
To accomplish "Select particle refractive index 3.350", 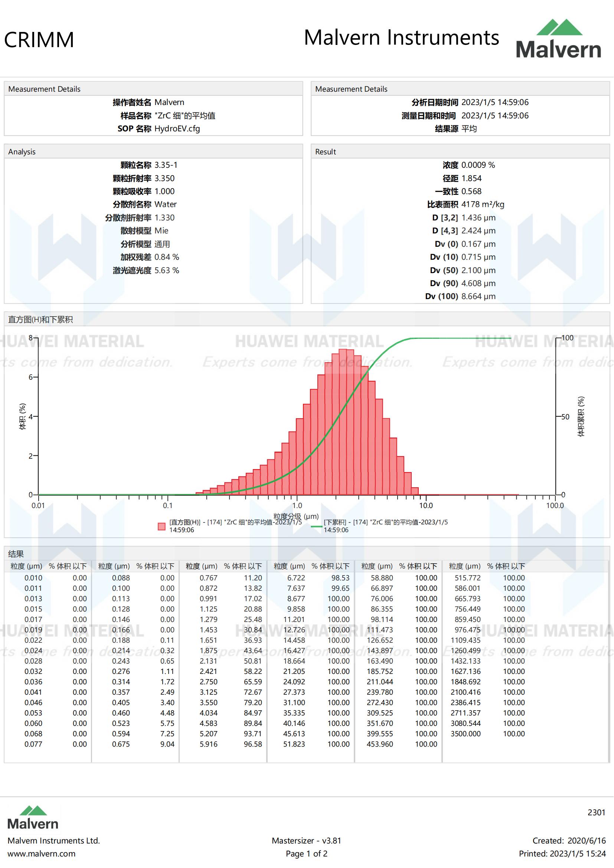I will pyautogui.click(x=164, y=178).
